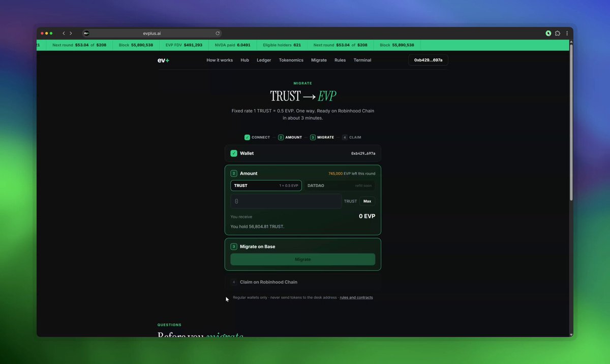The width and height of the screenshot is (610, 364).
Task: Go forward using the browser forward arrow
Action: [x=71, y=34]
